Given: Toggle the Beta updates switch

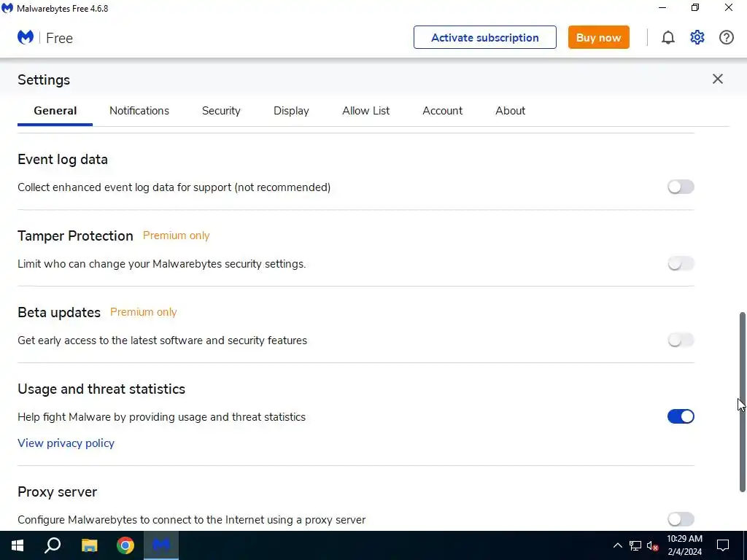Looking at the screenshot, I should (681, 340).
